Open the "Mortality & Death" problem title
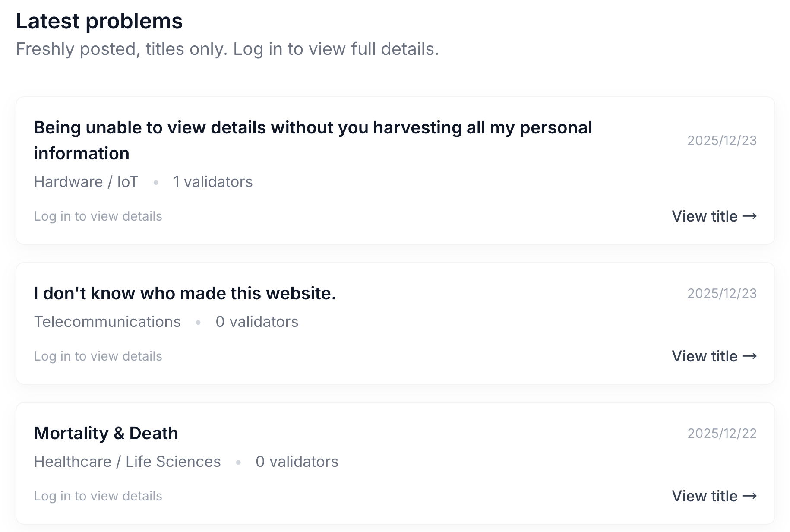 pos(106,433)
